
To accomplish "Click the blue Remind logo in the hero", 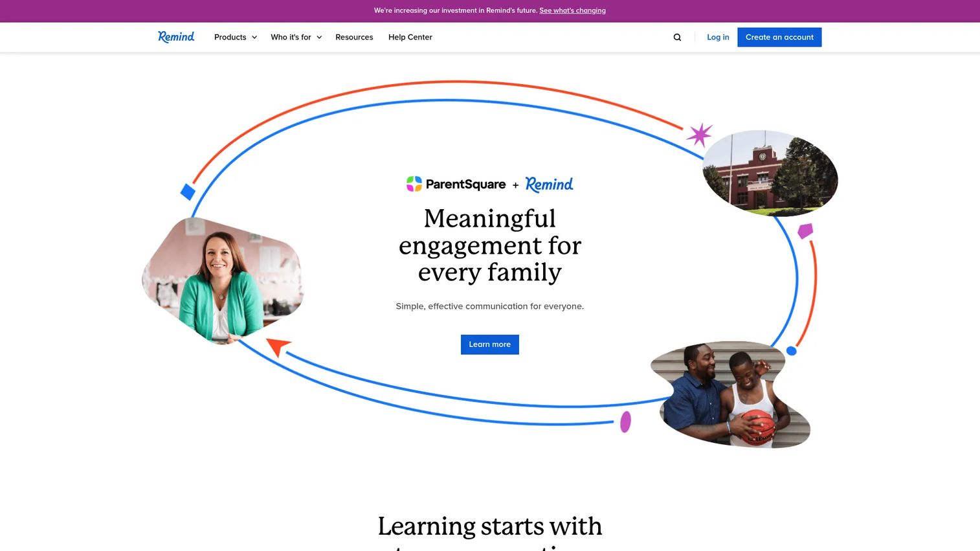I will pos(549,185).
